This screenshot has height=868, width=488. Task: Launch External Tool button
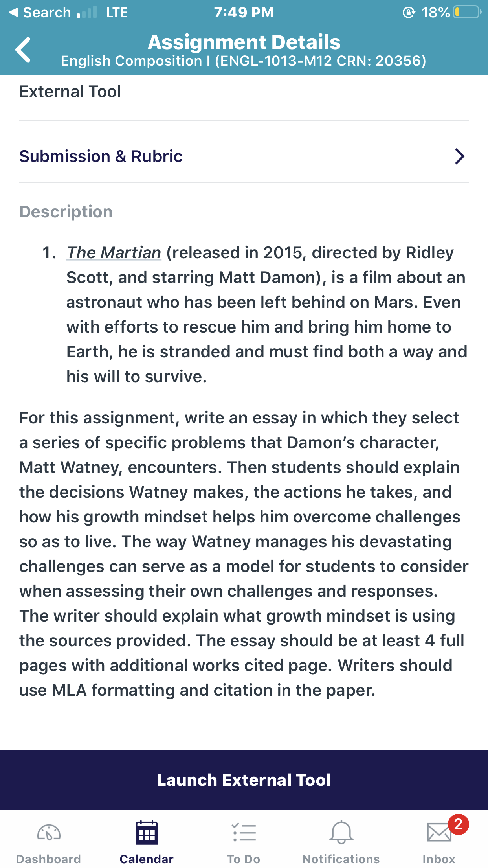click(244, 780)
